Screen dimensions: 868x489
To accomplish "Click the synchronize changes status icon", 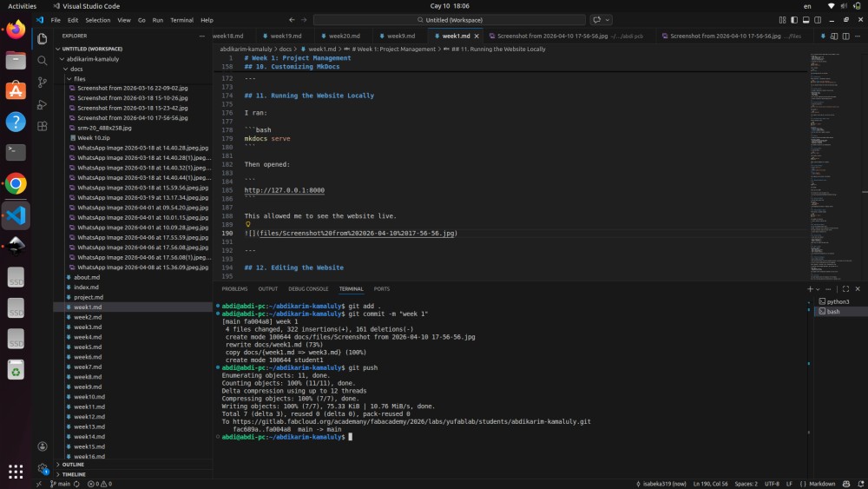I will (x=76, y=484).
